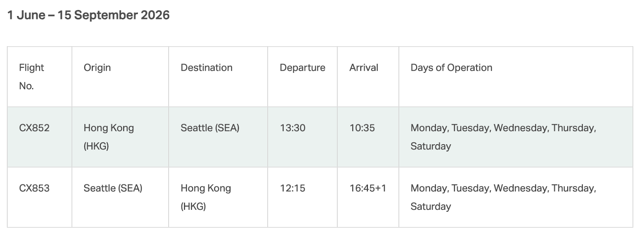644x235 pixels.
Task: Click CX853 days of operation cell
Action: tap(516, 197)
